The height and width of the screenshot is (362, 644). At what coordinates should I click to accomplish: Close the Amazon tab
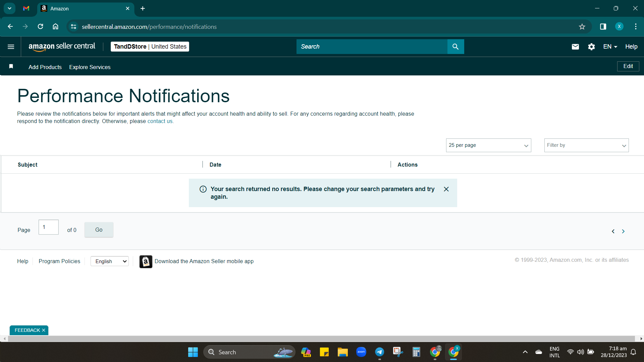tap(127, 8)
